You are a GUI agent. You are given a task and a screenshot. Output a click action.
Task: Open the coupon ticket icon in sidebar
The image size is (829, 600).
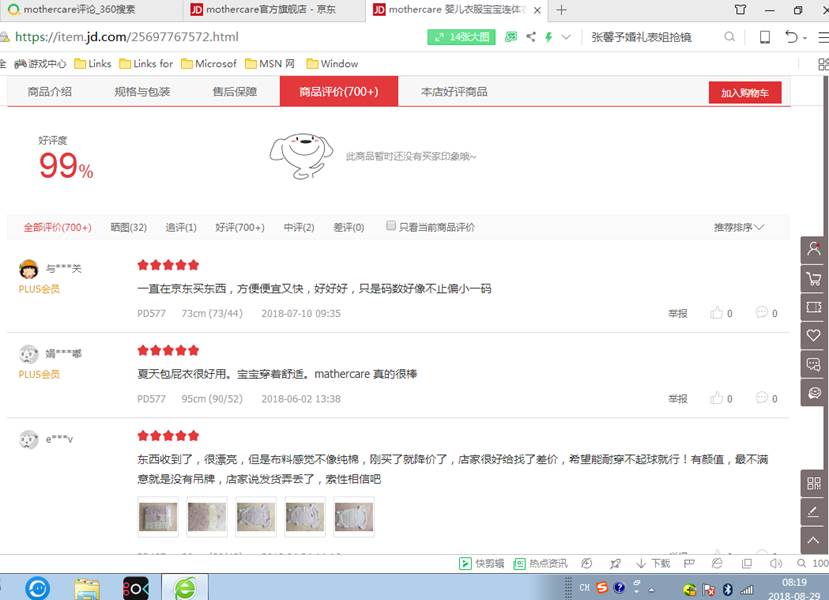[x=814, y=306]
